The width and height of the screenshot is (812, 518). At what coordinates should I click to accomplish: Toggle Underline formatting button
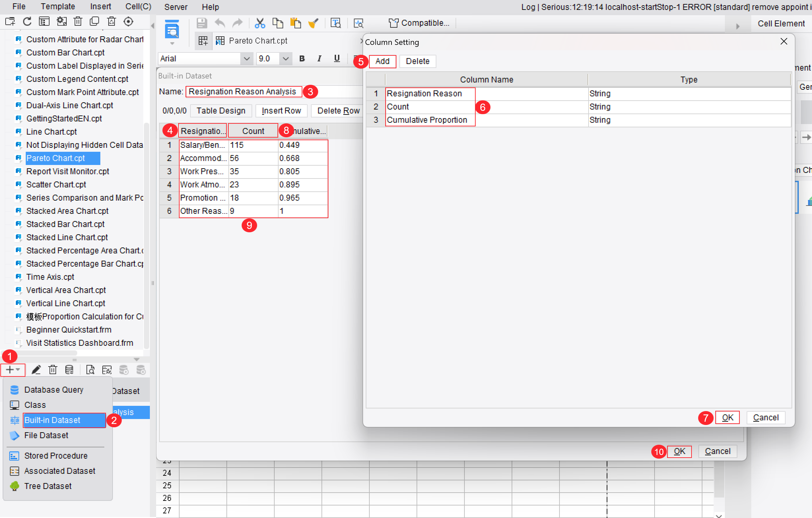(337, 58)
